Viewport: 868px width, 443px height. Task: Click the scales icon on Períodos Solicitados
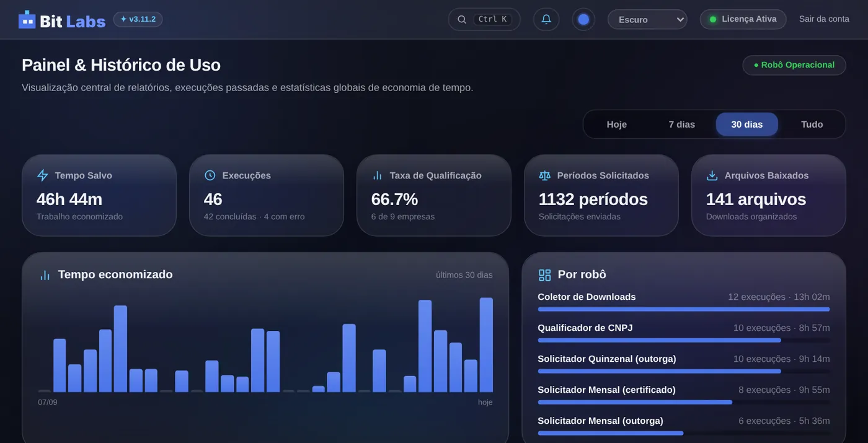545,175
